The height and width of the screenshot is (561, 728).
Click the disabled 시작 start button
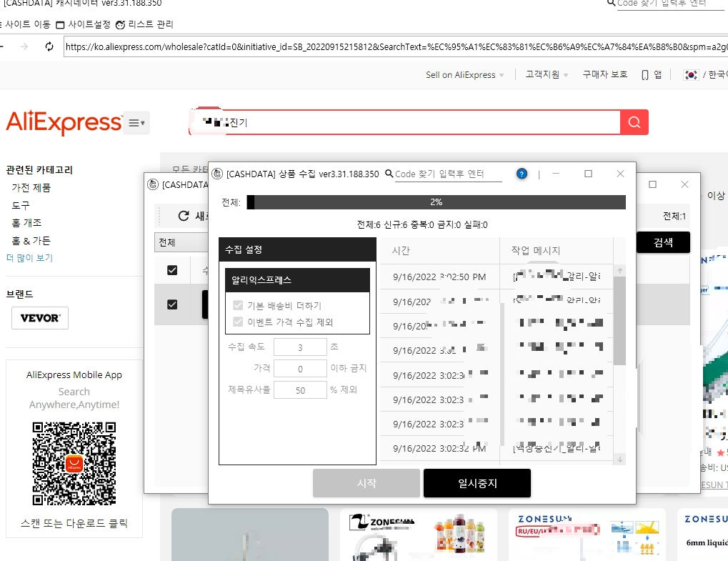[x=367, y=483]
